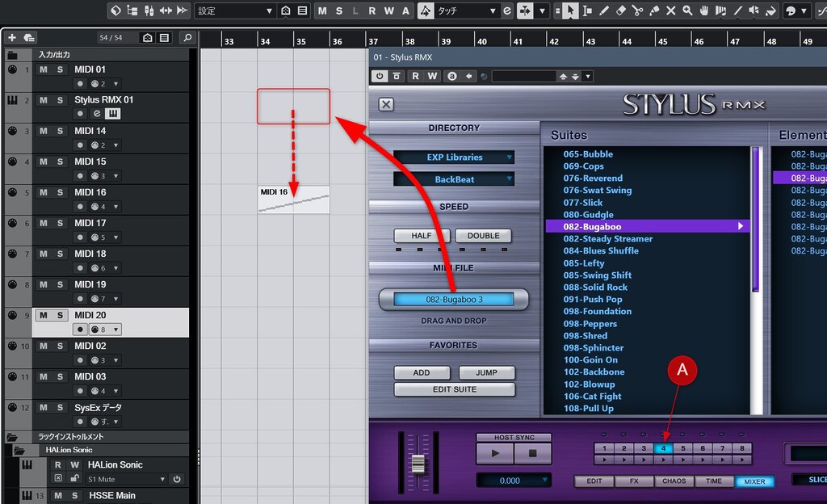Click the Auto-Scroll toolbar icon
This screenshot has height=504, width=827.
(525, 10)
